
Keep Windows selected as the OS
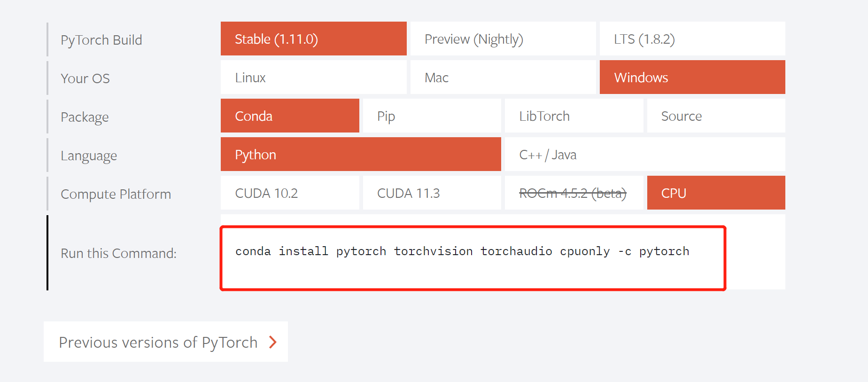(692, 77)
